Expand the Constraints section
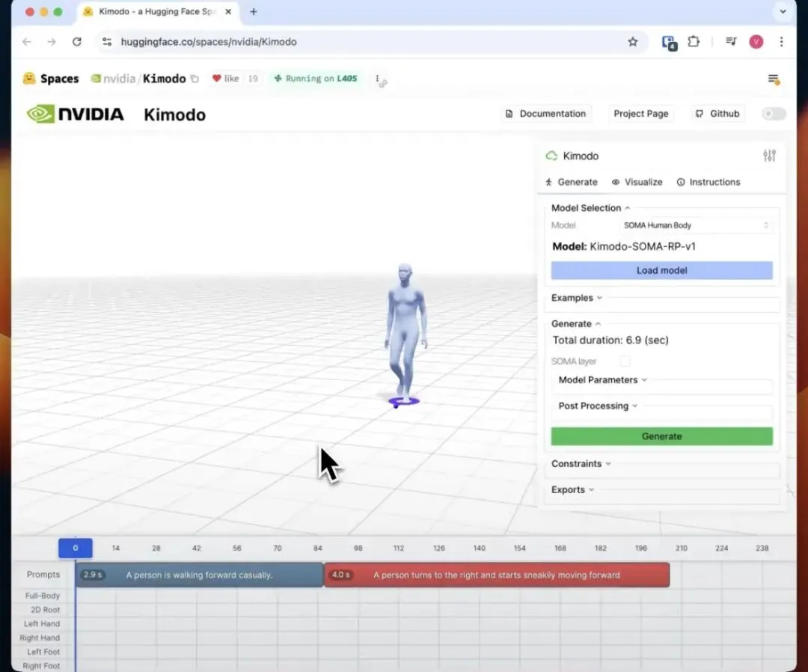The image size is (808, 672). tap(581, 464)
